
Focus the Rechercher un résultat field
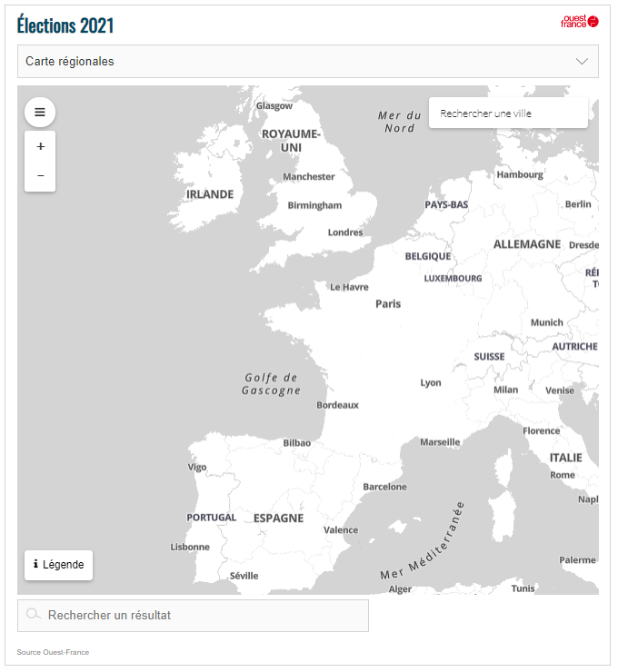tap(193, 616)
